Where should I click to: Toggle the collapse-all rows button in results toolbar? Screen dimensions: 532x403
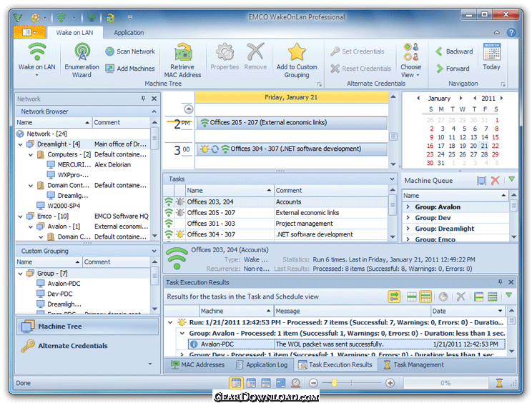(492, 297)
